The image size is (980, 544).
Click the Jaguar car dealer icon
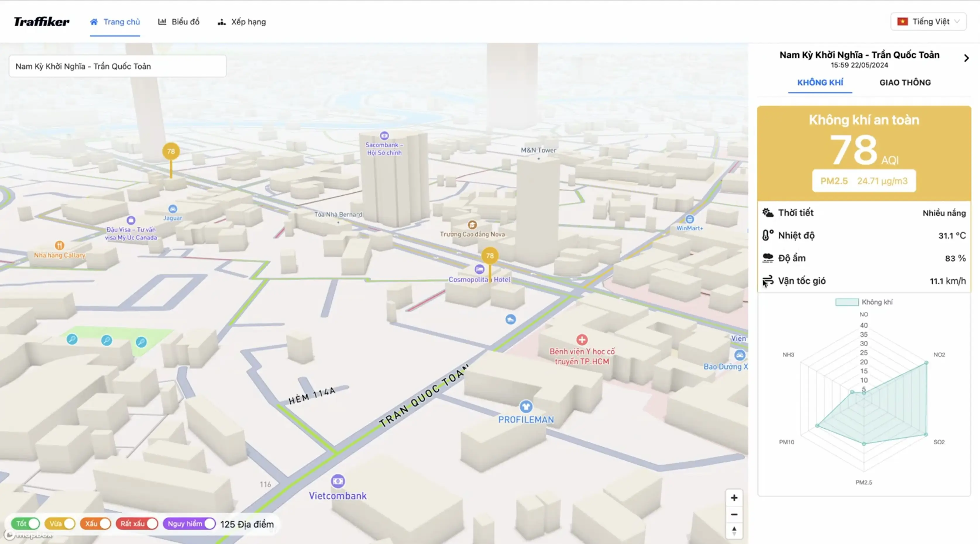pyautogui.click(x=172, y=209)
